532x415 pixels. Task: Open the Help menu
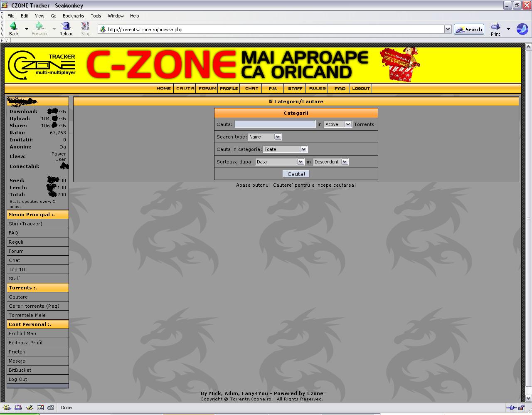135,16
